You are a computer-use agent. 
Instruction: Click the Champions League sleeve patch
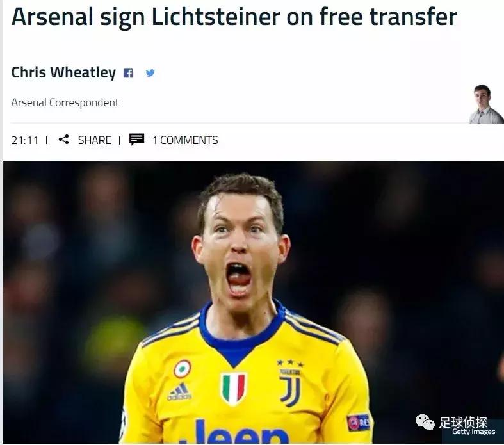coord(359,423)
